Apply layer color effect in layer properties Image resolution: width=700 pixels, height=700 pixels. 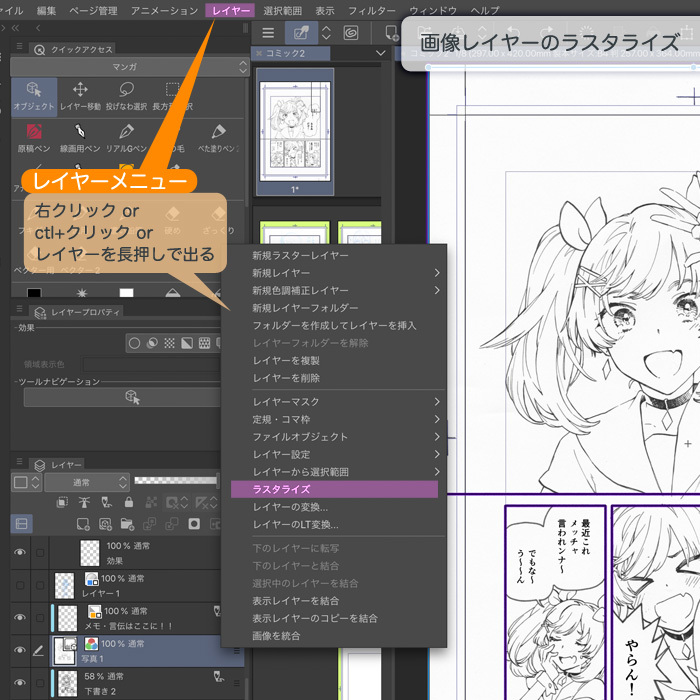coord(187,343)
